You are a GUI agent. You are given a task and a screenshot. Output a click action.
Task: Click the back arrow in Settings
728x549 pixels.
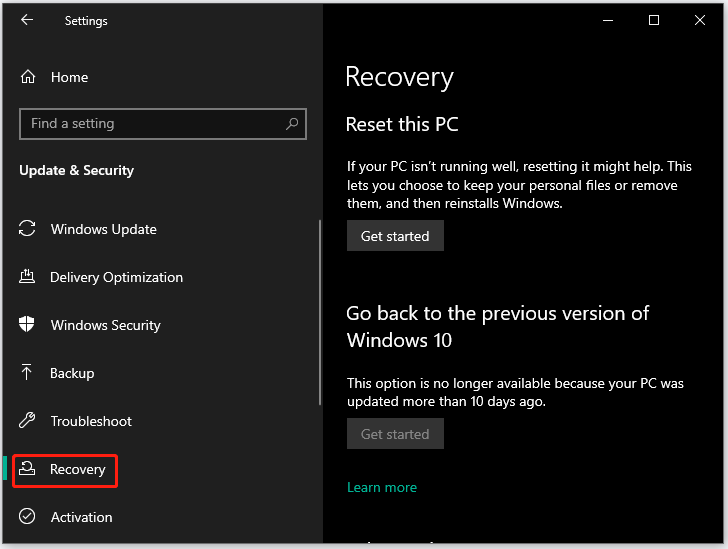[27, 20]
